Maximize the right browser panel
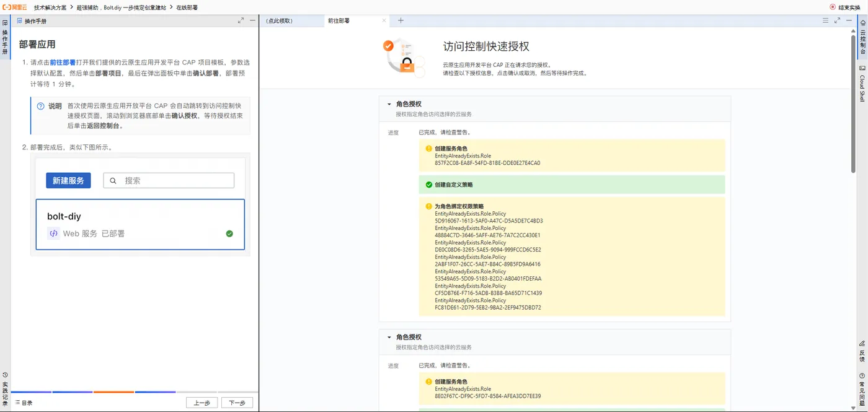 click(x=837, y=20)
